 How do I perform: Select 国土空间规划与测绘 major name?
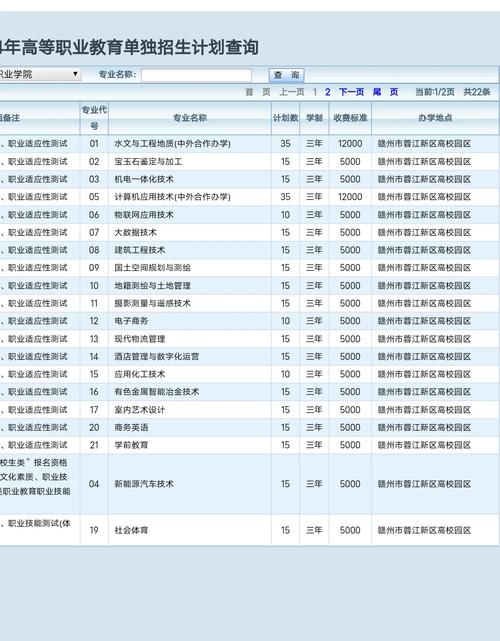pos(152,268)
